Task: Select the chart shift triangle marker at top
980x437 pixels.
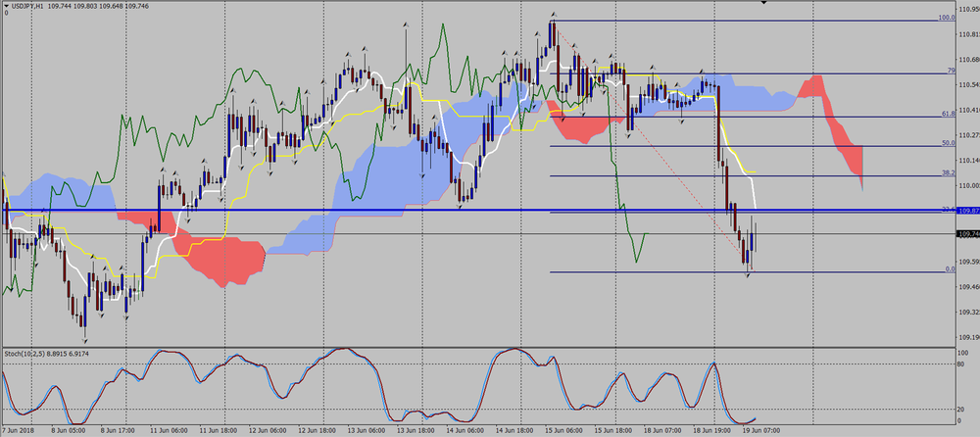Action: point(763,3)
